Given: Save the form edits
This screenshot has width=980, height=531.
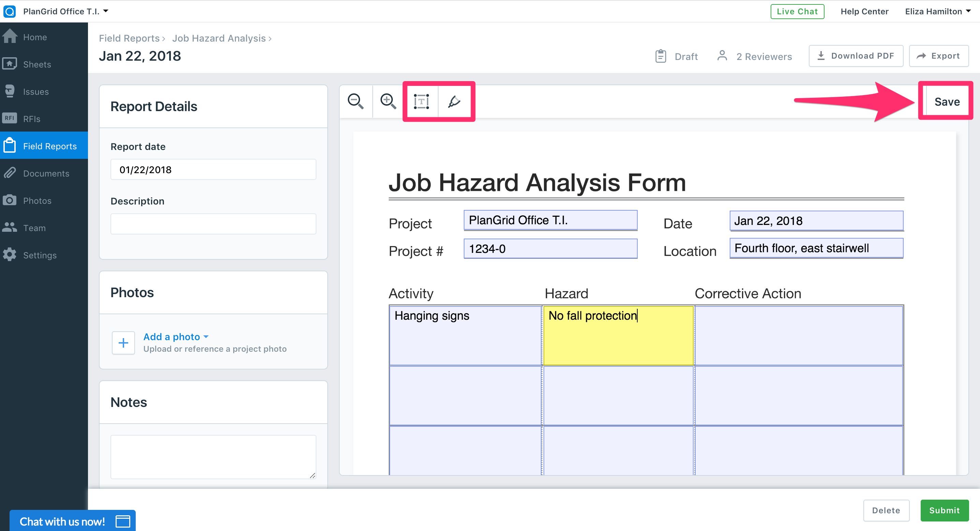Looking at the screenshot, I should (x=947, y=102).
